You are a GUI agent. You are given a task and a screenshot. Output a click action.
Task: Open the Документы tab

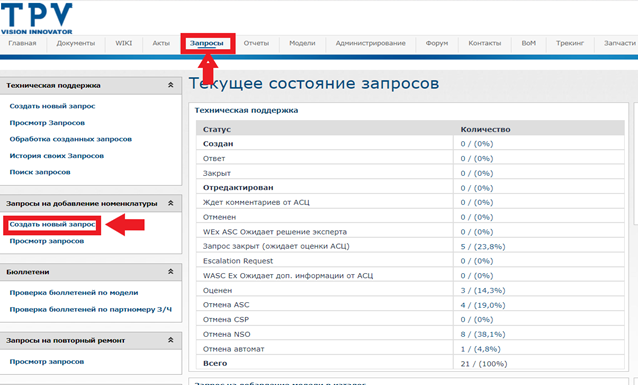point(76,43)
